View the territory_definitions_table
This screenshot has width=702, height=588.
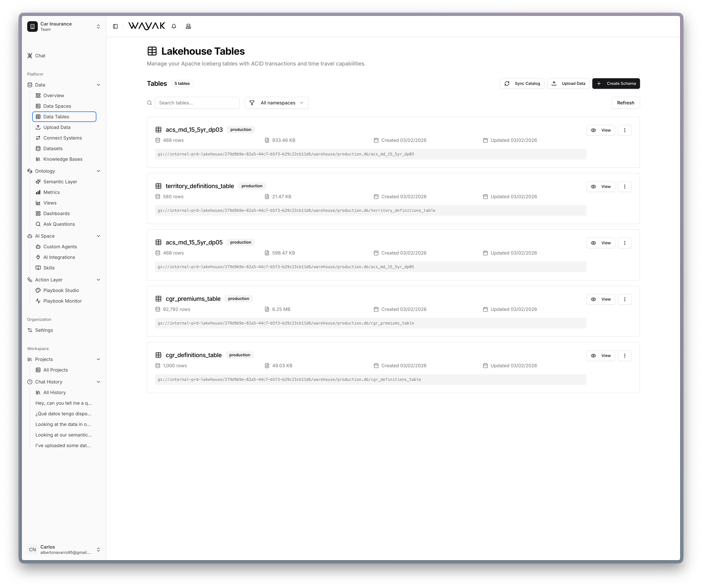click(x=601, y=187)
